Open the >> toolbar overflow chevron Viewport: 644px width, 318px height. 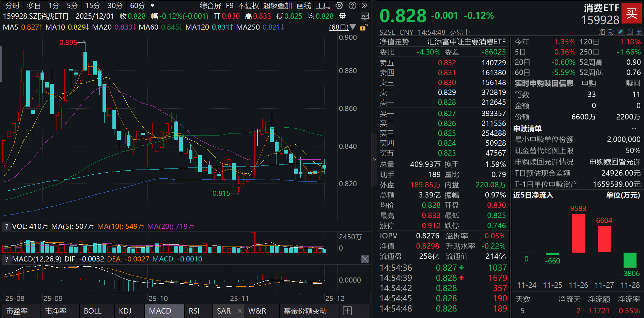tap(364, 5)
